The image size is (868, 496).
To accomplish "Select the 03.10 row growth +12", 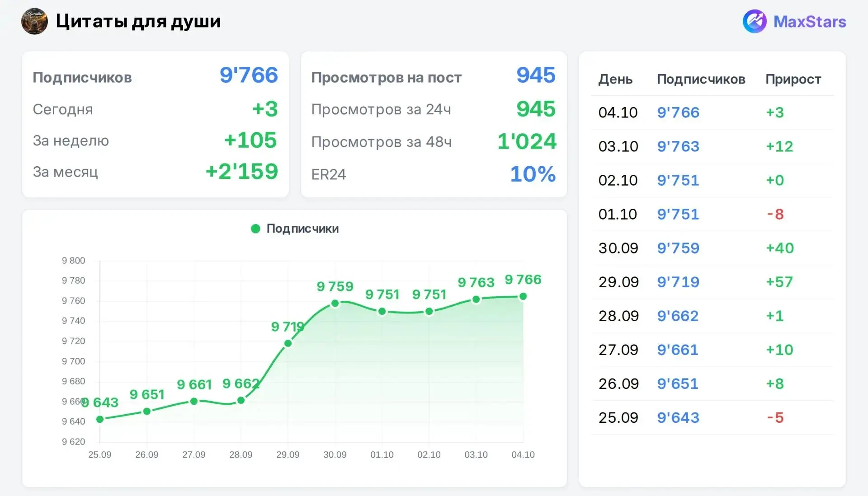I will 779,146.
